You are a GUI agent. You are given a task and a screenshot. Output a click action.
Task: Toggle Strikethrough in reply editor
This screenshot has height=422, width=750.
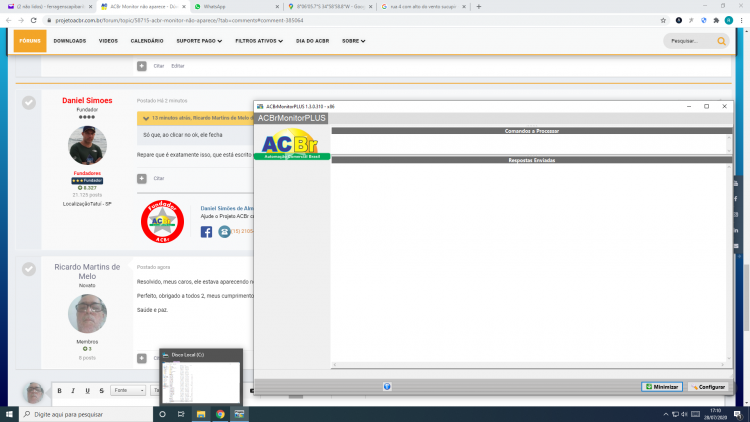coord(101,390)
